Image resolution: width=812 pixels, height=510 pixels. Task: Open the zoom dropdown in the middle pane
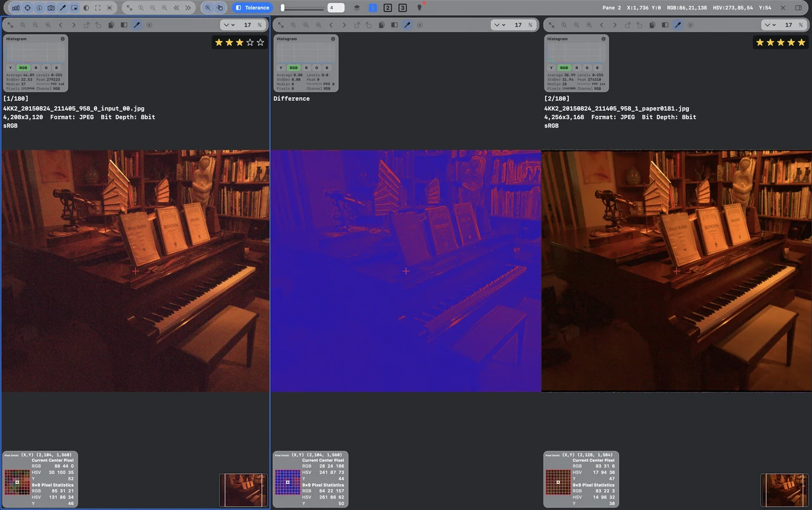point(499,25)
